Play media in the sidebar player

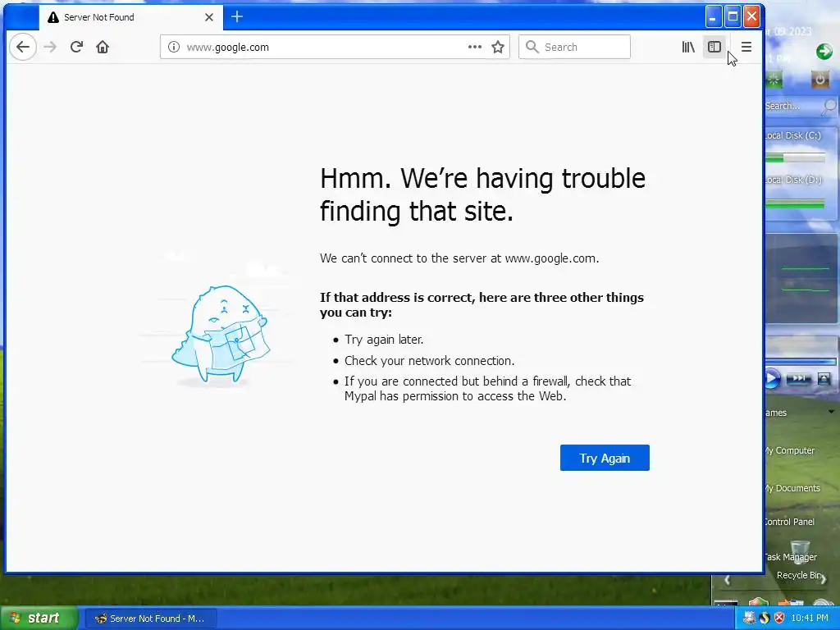(x=771, y=379)
